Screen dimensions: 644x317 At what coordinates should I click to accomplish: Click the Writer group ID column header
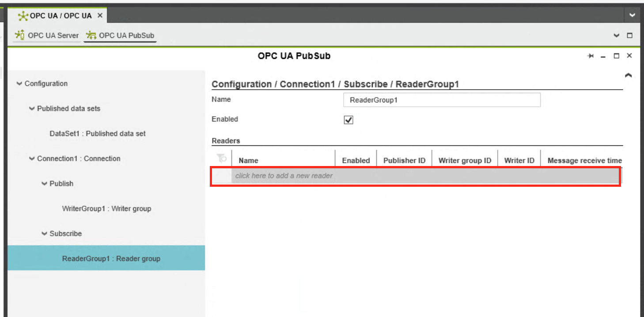click(x=465, y=160)
